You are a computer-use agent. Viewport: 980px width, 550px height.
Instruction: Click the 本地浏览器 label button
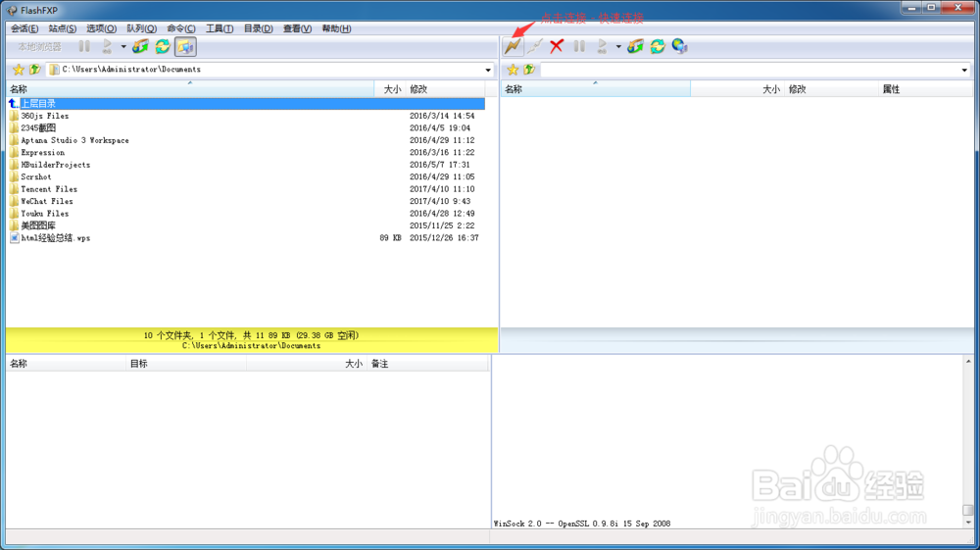point(39,47)
